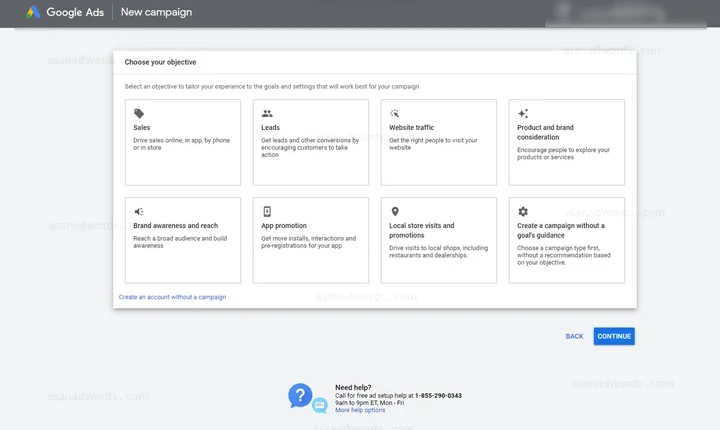Click 'Choose a campaign type first' description
This screenshot has width=720, height=430.
pyautogui.click(x=564, y=255)
